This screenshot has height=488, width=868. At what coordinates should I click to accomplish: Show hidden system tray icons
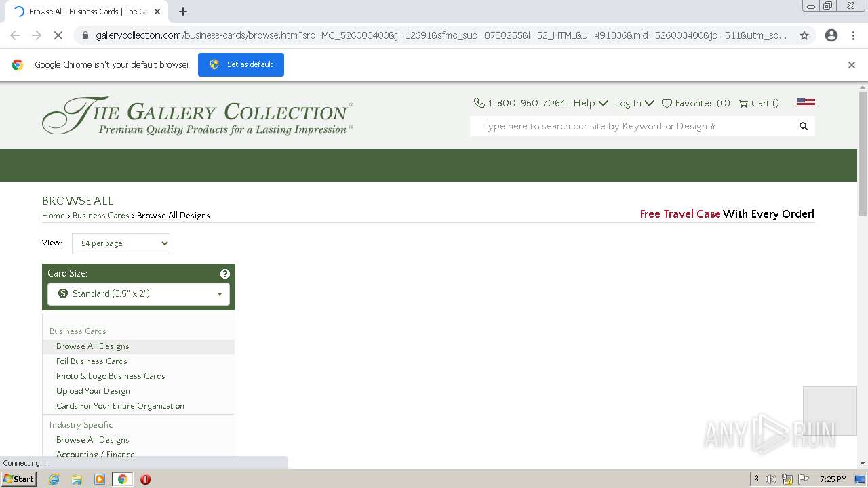756,479
